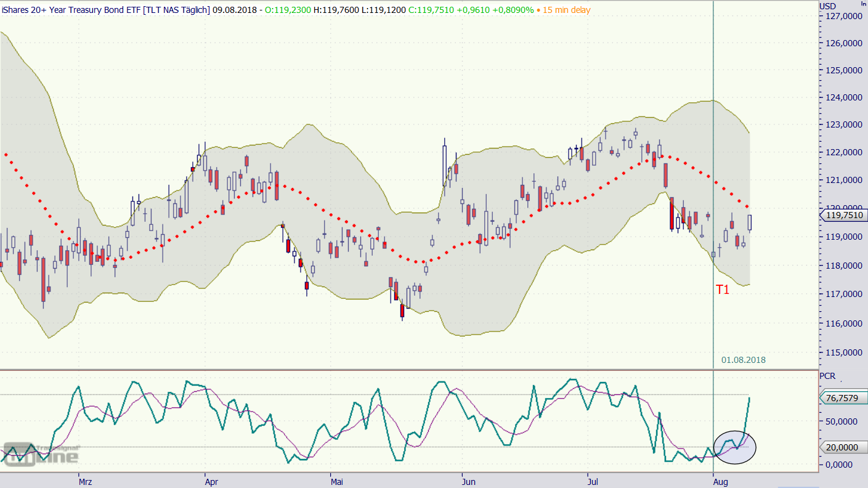Viewport: 868px width, 488px height.
Task: Toggle the logarithmic 'ln' scale indicator
Action: pyautogui.click(x=864, y=4)
